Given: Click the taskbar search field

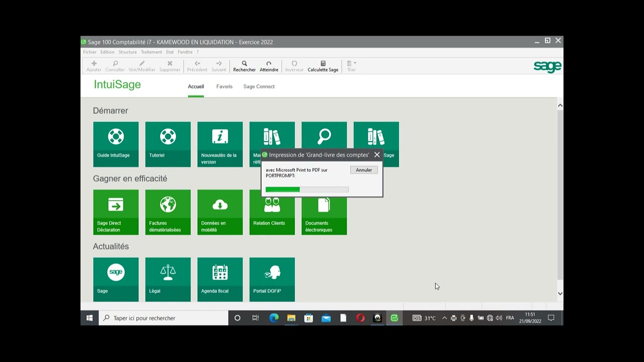Looking at the screenshot, I should (x=164, y=318).
